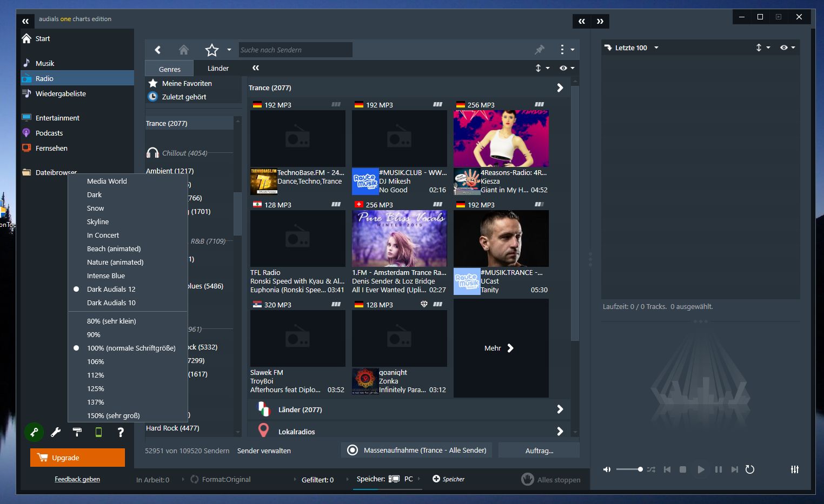Image resolution: width=824 pixels, height=504 pixels.
Task: Set font size to 80% (sehr klein)
Action: (x=128, y=321)
